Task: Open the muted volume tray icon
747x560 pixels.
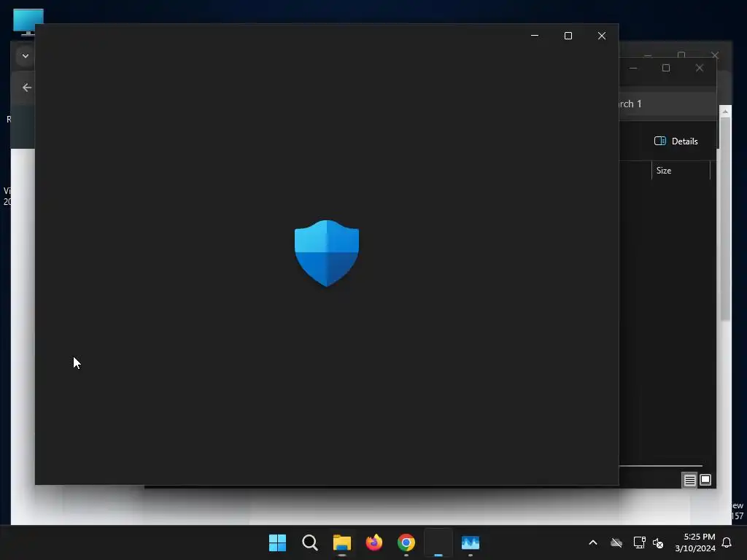Action: (658, 542)
